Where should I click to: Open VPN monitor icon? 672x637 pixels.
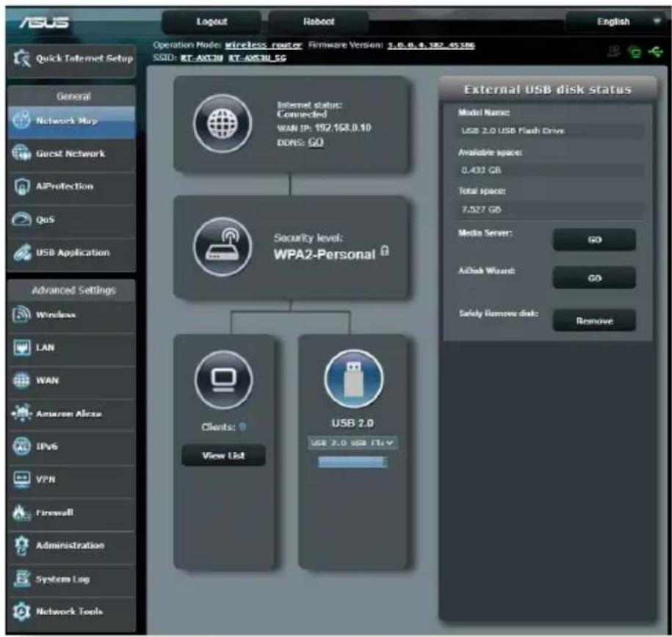(21, 479)
